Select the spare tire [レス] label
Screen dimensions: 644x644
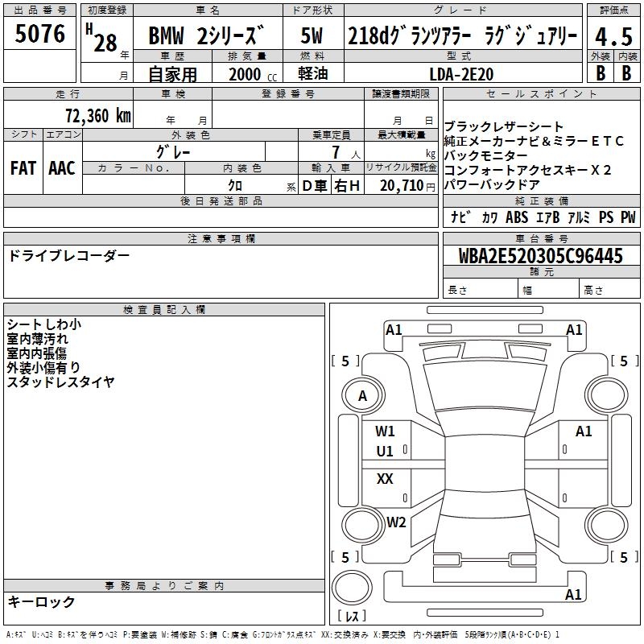(352, 615)
